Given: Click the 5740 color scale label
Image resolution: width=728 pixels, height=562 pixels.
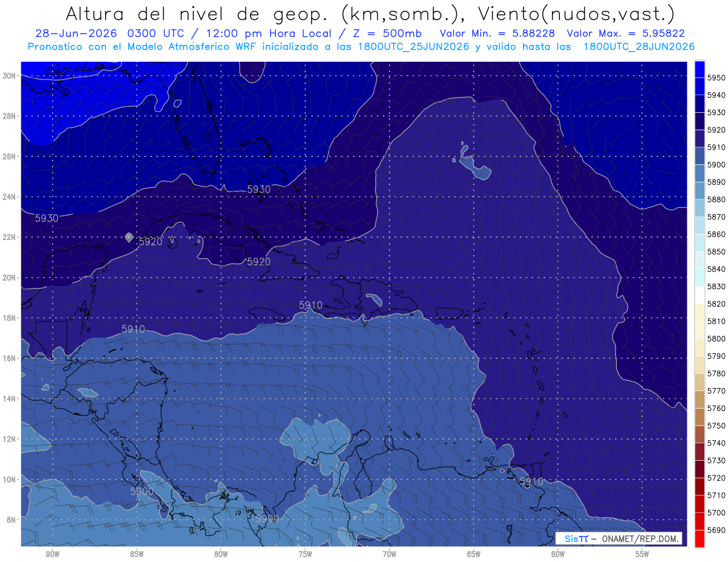Looking at the screenshot, I should point(716,443).
